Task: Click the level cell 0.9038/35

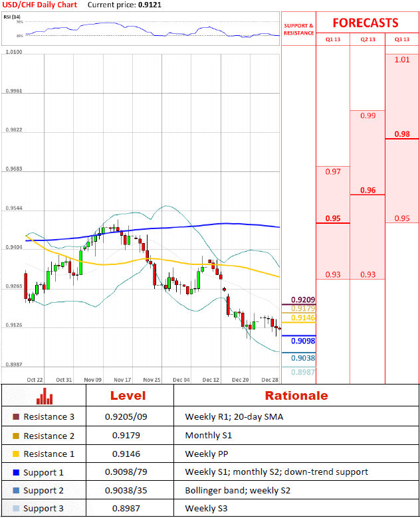Action: click(126, 490)
